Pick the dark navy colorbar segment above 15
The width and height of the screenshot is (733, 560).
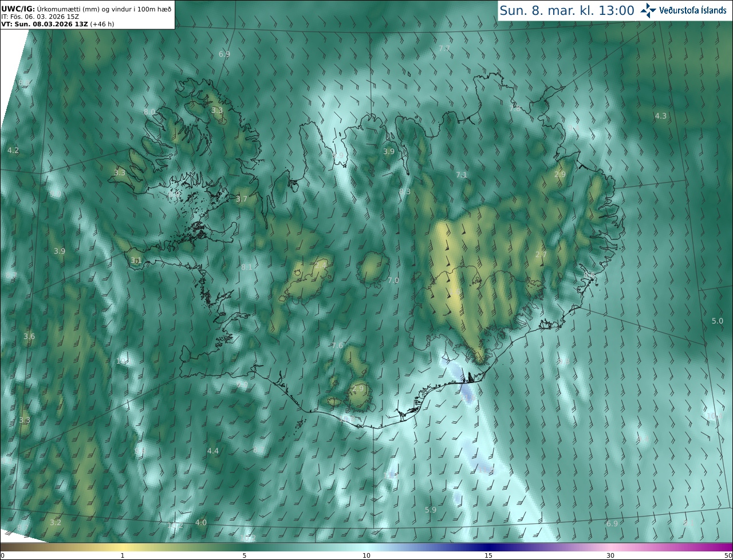pos(488,547)
